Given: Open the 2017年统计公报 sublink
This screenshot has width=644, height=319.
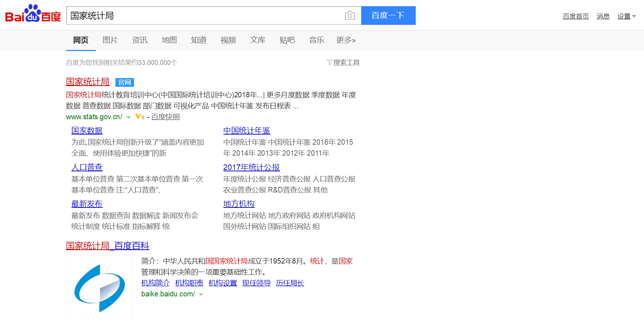Looking at the screenshot, I should (x=252, y=167).
